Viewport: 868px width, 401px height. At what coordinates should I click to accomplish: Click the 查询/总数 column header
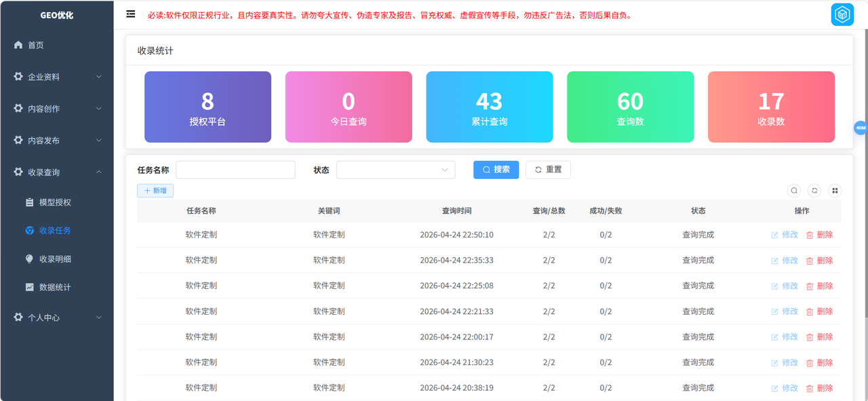point(549,211)
